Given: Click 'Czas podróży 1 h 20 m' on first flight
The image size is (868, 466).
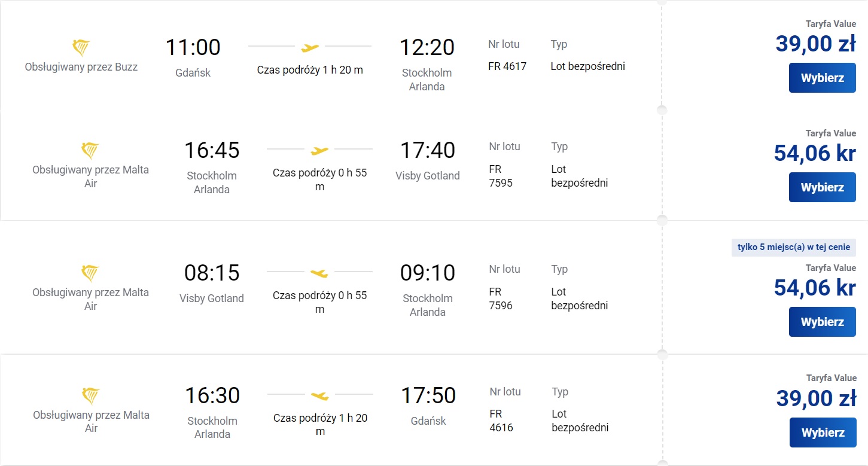Looking at the screenshot, I should point(310,70).
